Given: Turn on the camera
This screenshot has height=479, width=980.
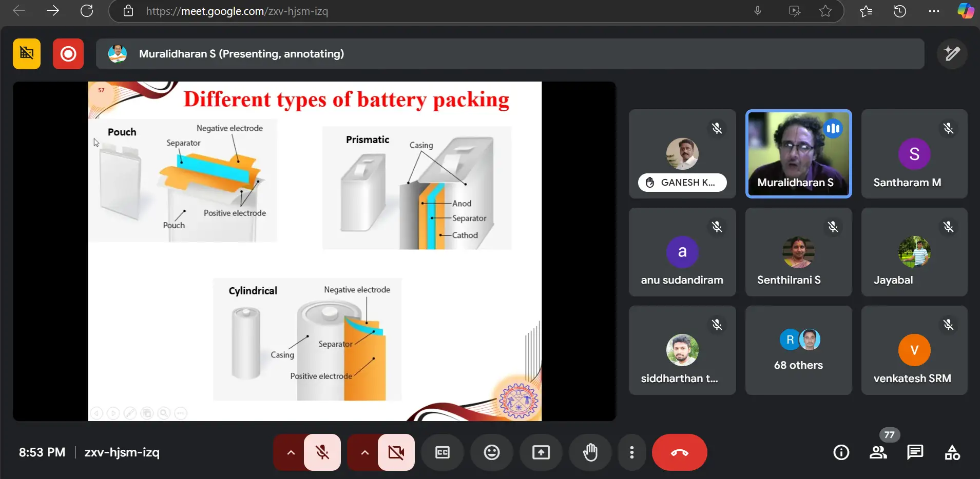Looking at the screenshot, I should coord(396,452).
